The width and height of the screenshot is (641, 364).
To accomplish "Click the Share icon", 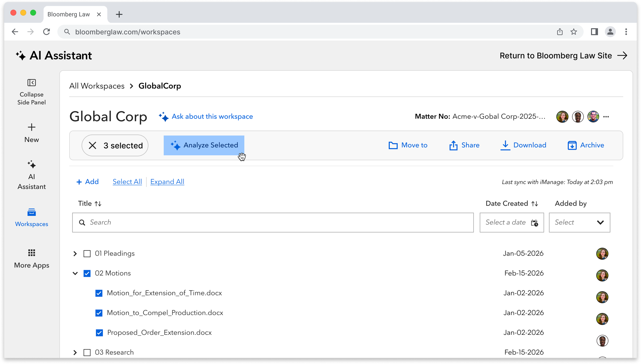I will coord(453,145).
